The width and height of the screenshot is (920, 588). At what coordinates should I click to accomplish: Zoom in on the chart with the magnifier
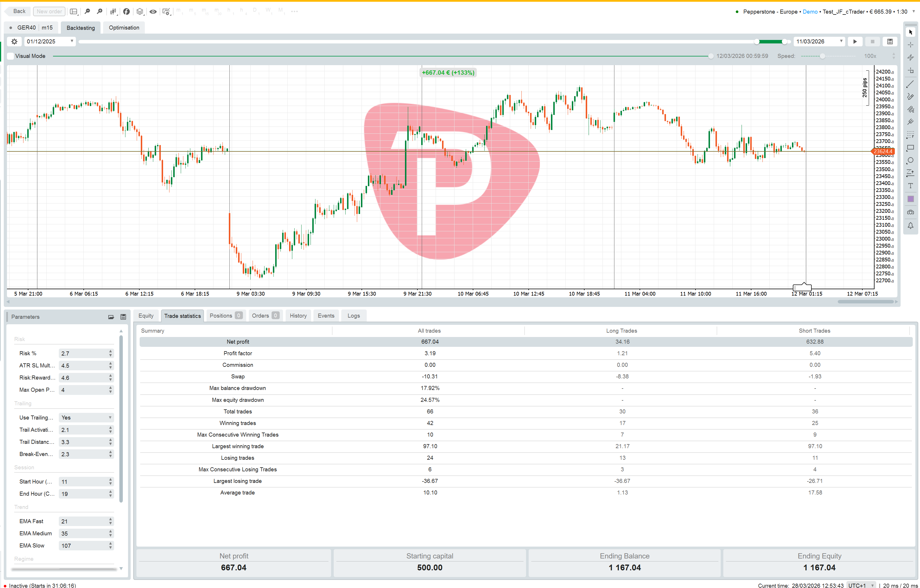[99, 12]
